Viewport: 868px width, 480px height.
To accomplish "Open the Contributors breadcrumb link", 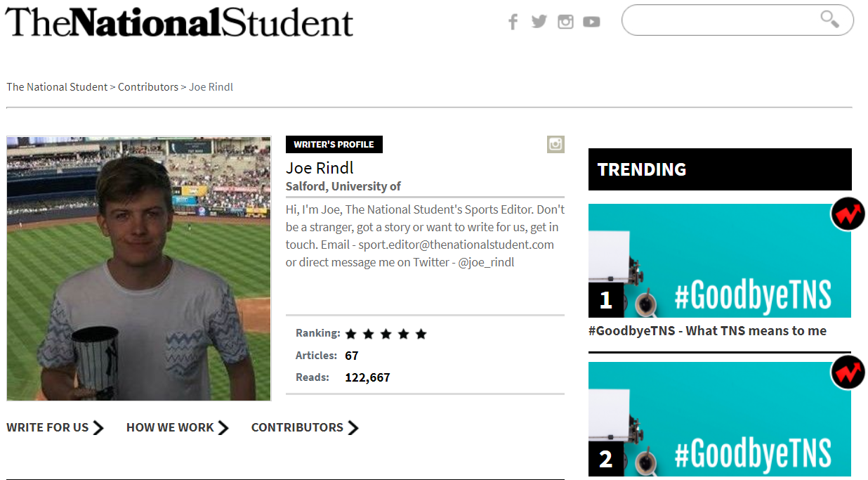I will pyautogui.click(x=148, y=87).
